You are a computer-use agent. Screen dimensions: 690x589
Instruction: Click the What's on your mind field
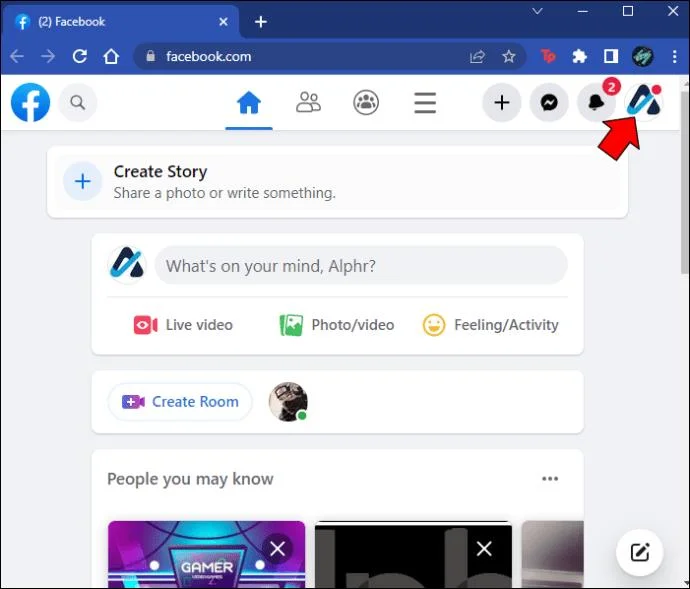click(x=361, y=265)
